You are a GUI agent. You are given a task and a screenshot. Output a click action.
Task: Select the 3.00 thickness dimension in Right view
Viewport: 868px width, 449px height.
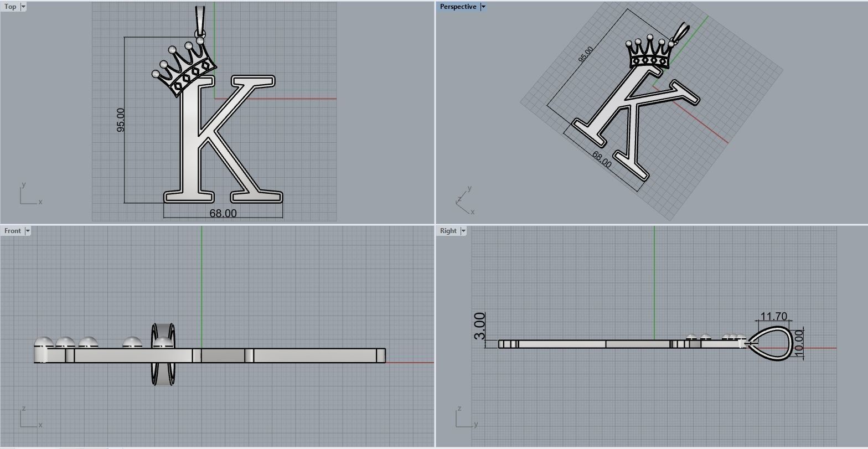[480, 326]
